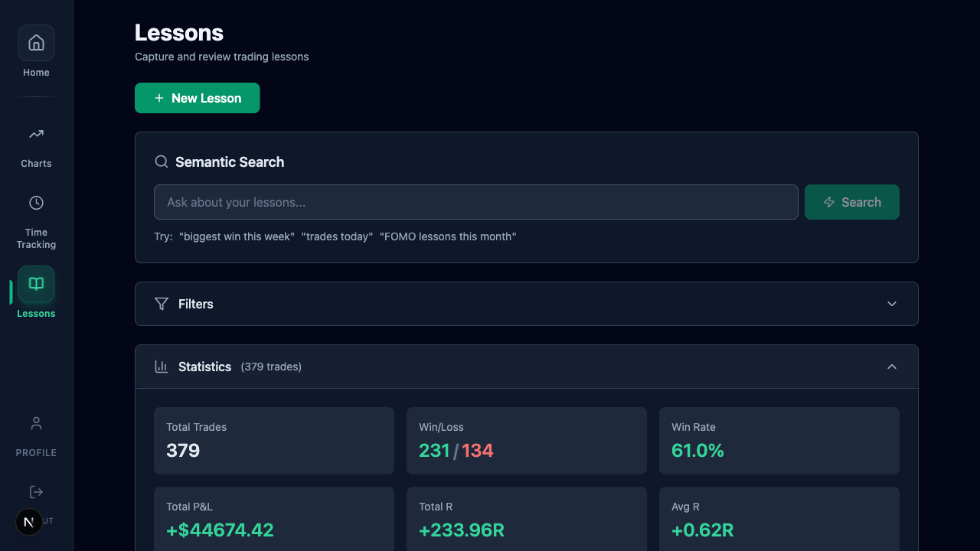Click the Next.js round N badge

click(x=29, y=522)
